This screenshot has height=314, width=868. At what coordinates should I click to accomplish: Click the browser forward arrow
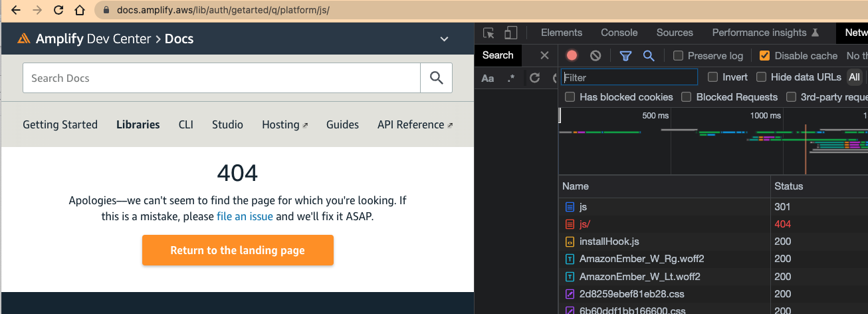[x=37, y=10]
